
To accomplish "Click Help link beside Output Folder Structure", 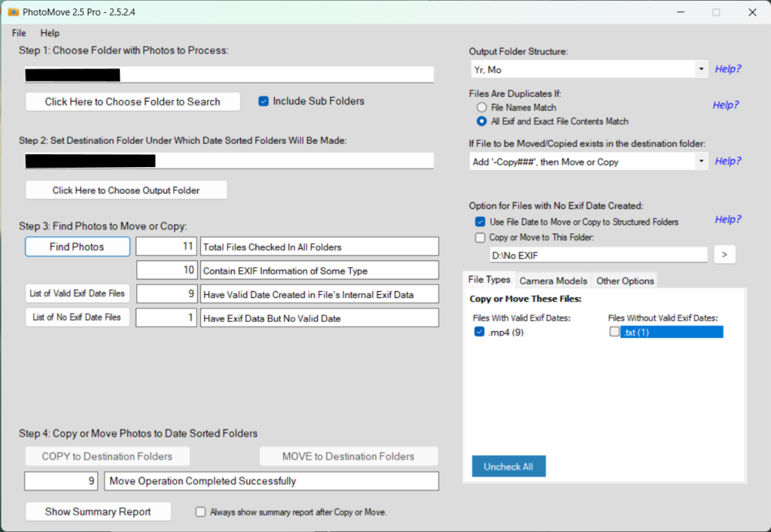I will tap(727, 68).
